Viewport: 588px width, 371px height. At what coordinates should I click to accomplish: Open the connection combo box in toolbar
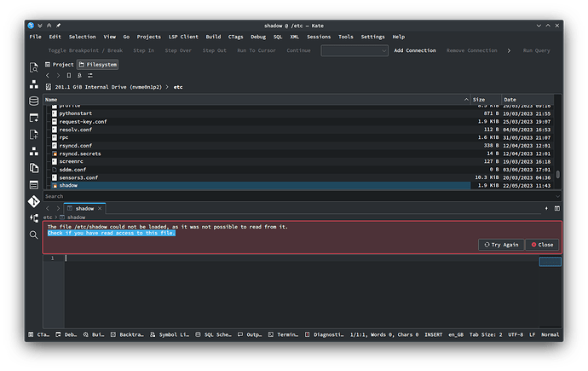tap(354, 50)
